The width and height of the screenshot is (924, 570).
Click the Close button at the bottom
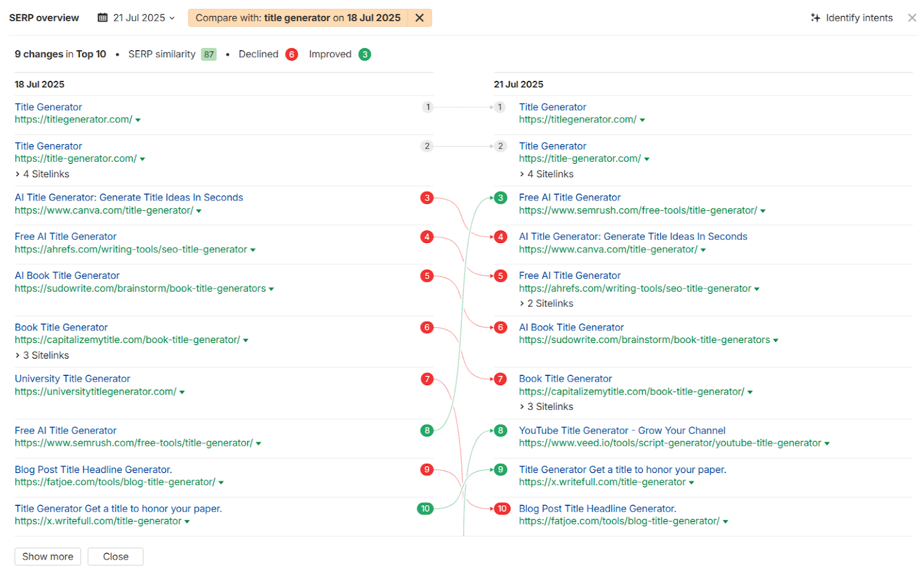[115, 556]
